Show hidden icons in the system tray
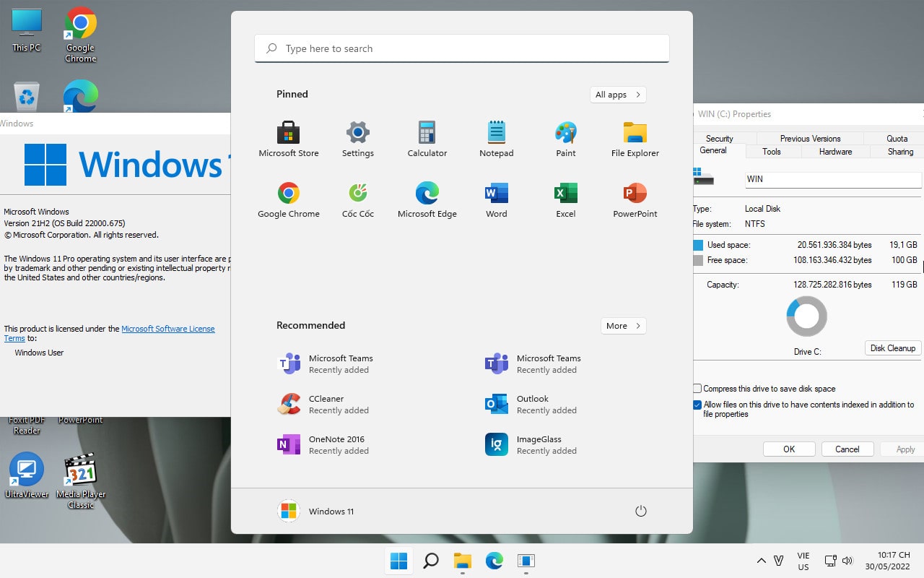 coord(761,560)
